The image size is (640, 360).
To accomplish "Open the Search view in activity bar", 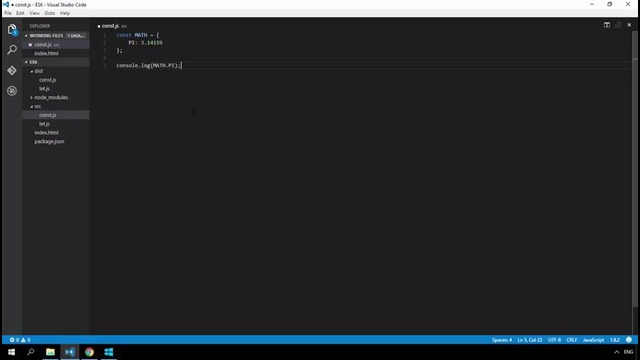I will click(x=12, y=50).
